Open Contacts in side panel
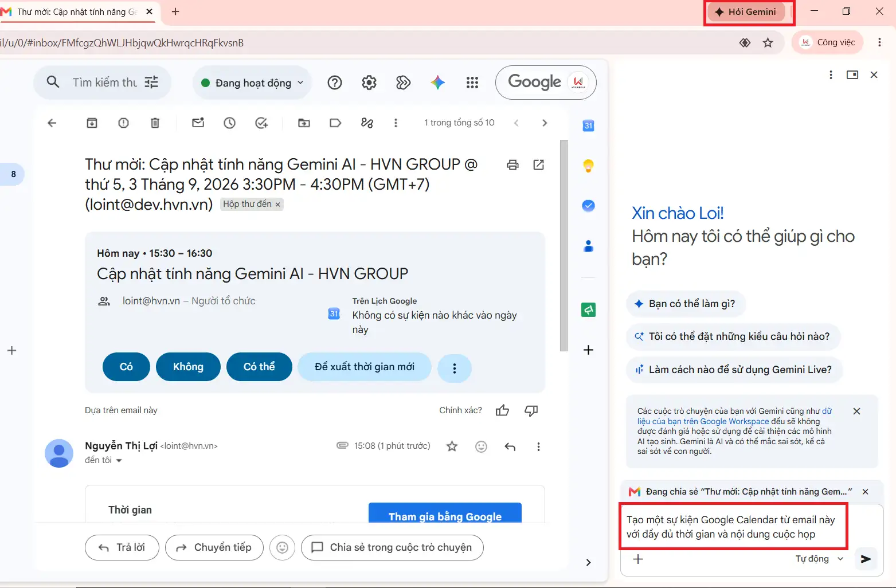 coord(588,246)
